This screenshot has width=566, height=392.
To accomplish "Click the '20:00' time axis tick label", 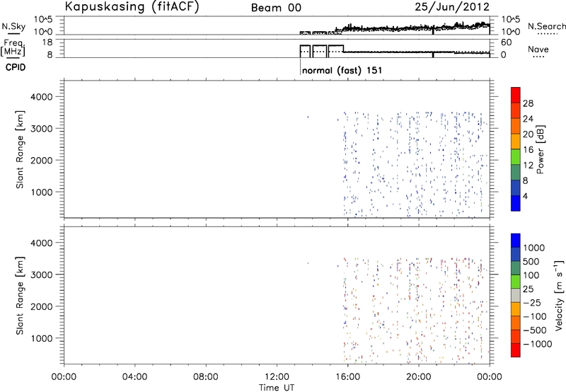I will [x=419, y=377].
